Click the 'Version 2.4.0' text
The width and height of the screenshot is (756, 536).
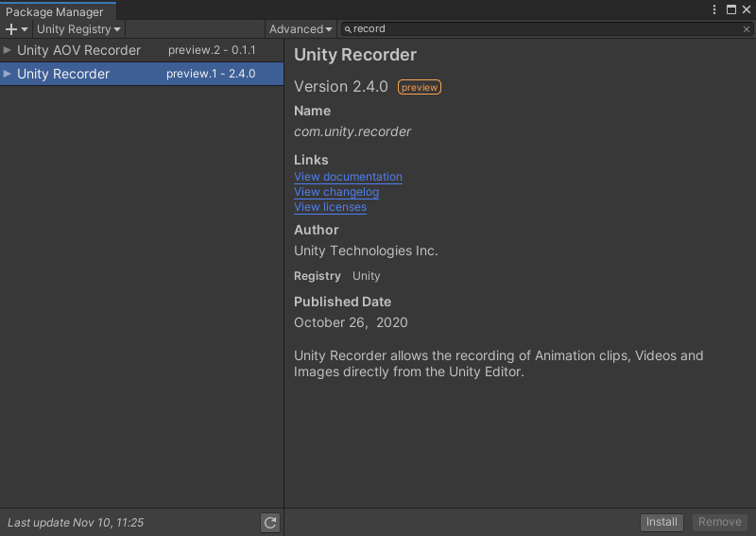coord(341,87)
